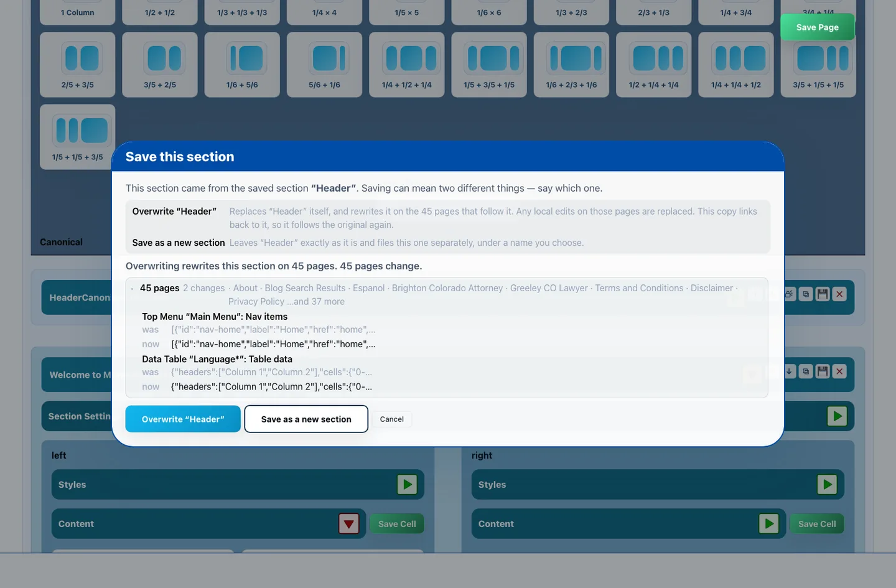Image resolution: width=896 pixels, height=588 pixels.
Task: Click the "Top Menu “Main Menu”: Nav items" heading
Action: (215, 317)
